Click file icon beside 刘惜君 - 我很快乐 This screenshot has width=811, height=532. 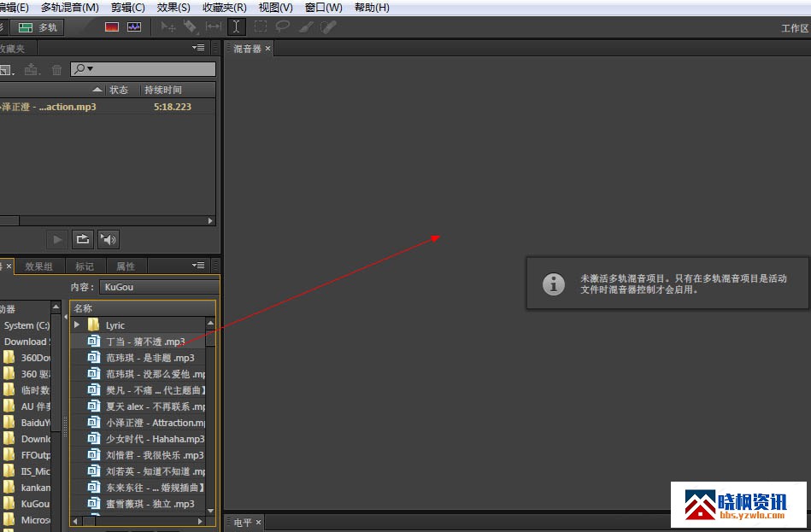[x=94, y=455]
